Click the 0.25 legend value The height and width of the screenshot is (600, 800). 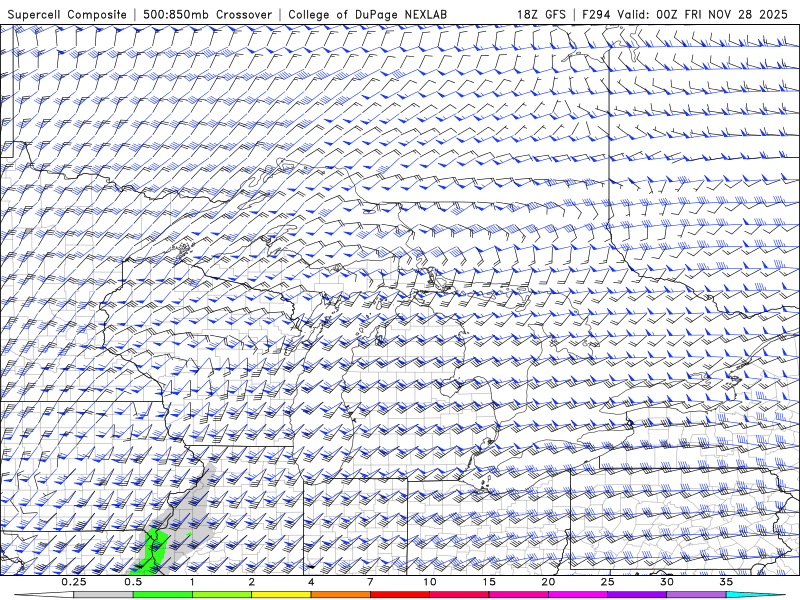click(x=74, y=582)
